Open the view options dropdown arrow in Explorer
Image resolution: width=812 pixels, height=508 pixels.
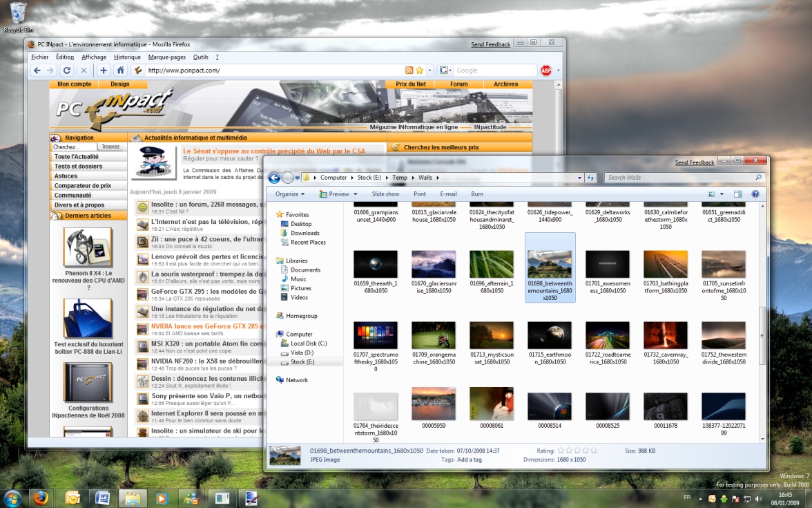(x=722, y=194)
